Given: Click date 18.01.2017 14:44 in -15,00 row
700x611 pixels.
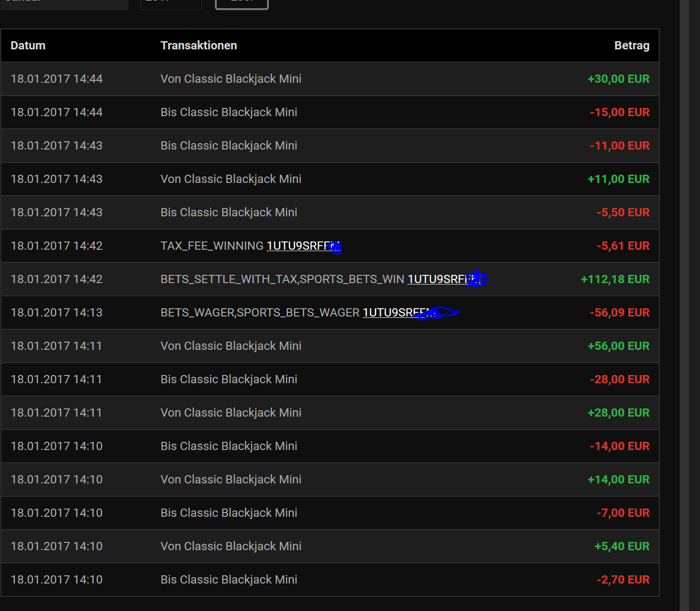Looking at the screenshot, I should click(x=57, y=112).
